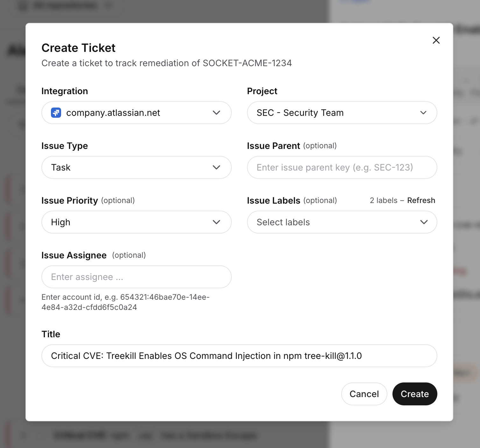
Task: Open the SEC - Security Team project dropdown
Action: 342,113
